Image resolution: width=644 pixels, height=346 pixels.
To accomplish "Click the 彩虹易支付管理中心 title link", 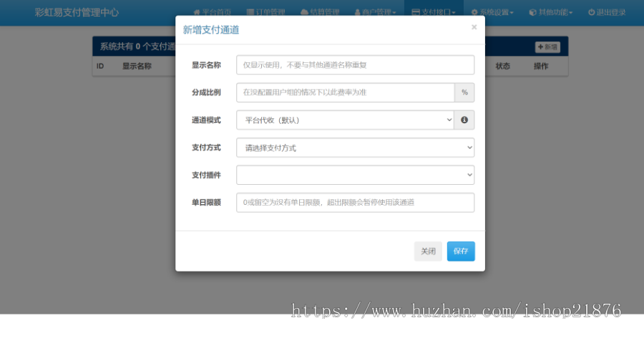I will [77, 12].
